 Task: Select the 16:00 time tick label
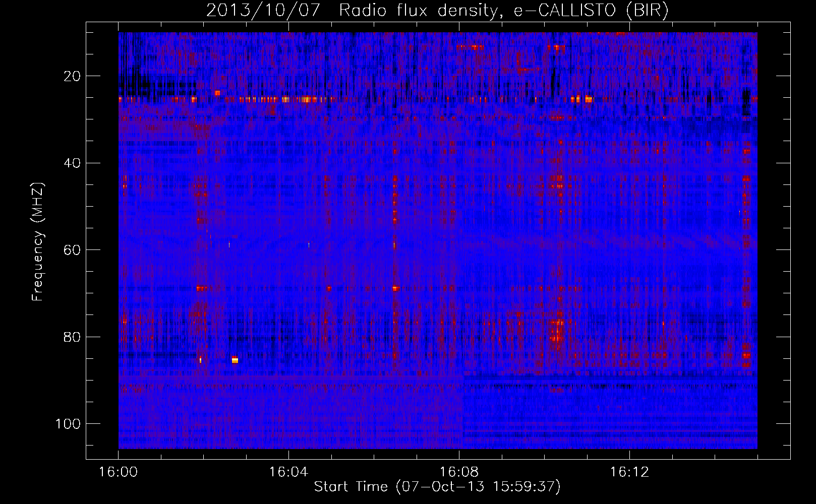[x=119, y=473]
